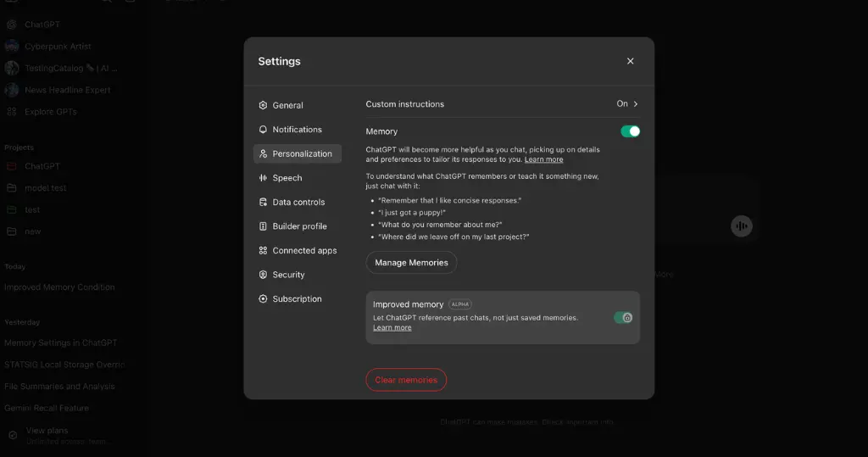Image resolution: width=868 pixels, height=457 pixels.
Task: Open the Subscription tab
Action: 298,298
